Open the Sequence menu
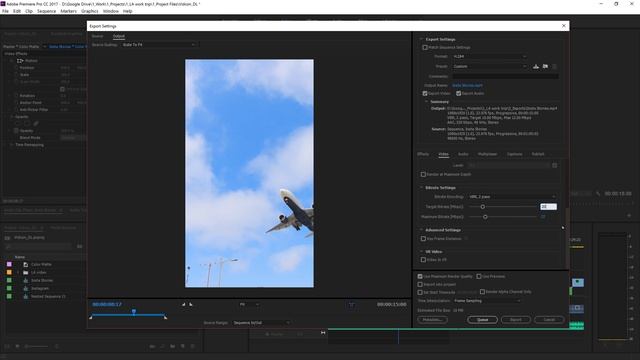The width and height of the screenshot is (640, 360). (47, 11)
